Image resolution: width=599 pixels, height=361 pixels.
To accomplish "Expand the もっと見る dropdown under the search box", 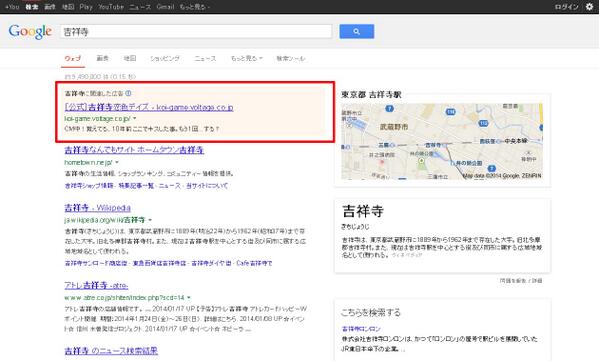I will point(246,58).
